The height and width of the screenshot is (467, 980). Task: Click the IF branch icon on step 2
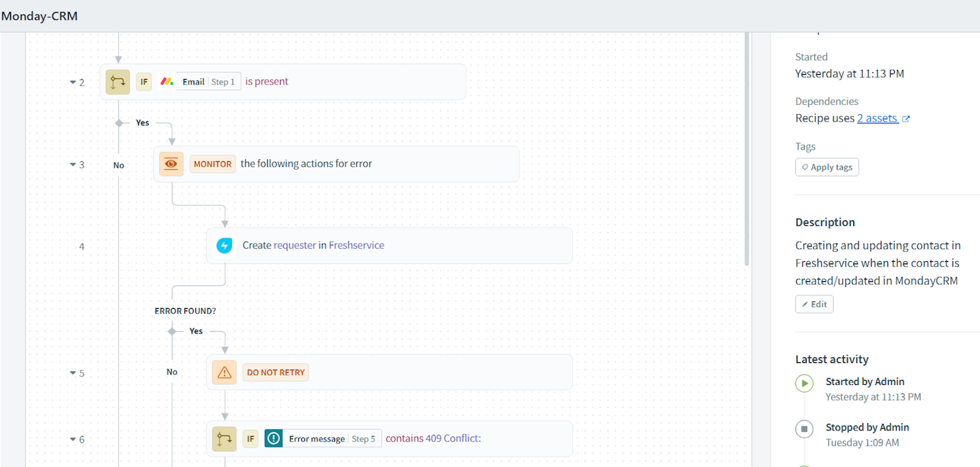coord(118,82)
